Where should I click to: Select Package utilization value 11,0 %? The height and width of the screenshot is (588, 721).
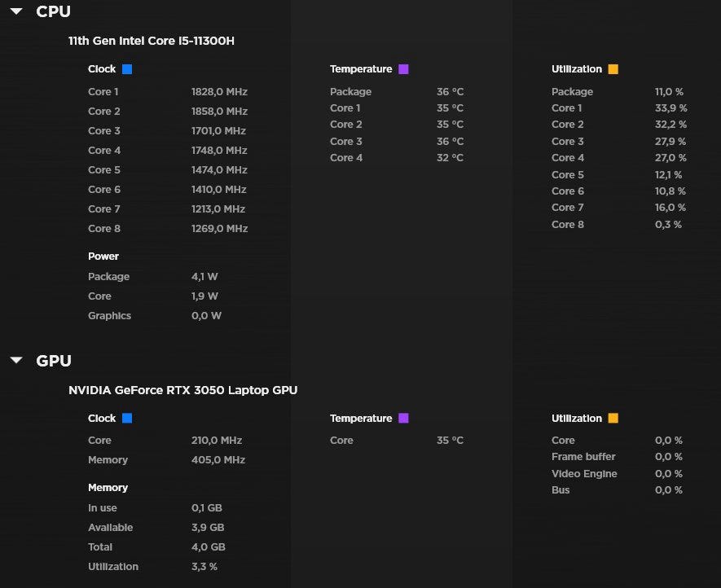click(x=669, y=91)
